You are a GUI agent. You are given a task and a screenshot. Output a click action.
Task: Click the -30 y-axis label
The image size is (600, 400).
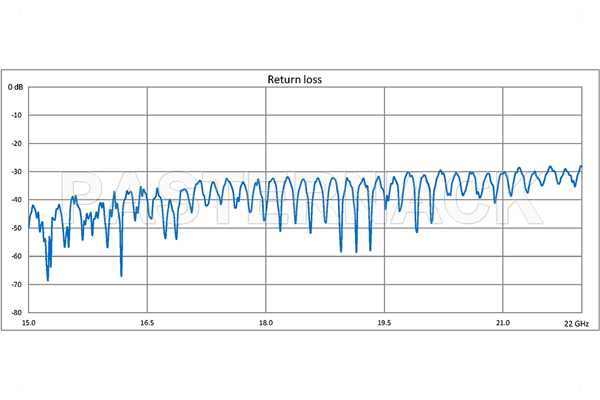click(x=17, y=172)
